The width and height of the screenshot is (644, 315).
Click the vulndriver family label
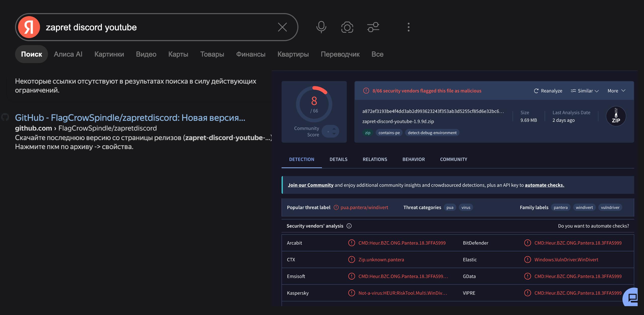610,207
